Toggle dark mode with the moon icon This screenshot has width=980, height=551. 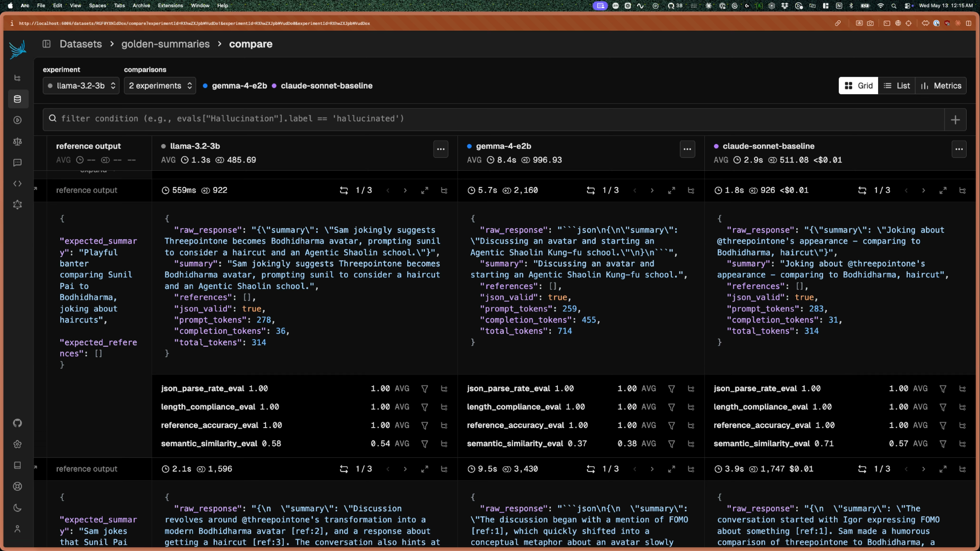18,508
